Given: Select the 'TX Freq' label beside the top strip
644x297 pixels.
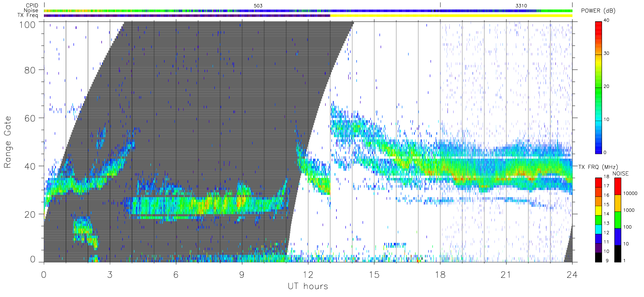Looking at the screenshot, I should click(x=28, y=15).
